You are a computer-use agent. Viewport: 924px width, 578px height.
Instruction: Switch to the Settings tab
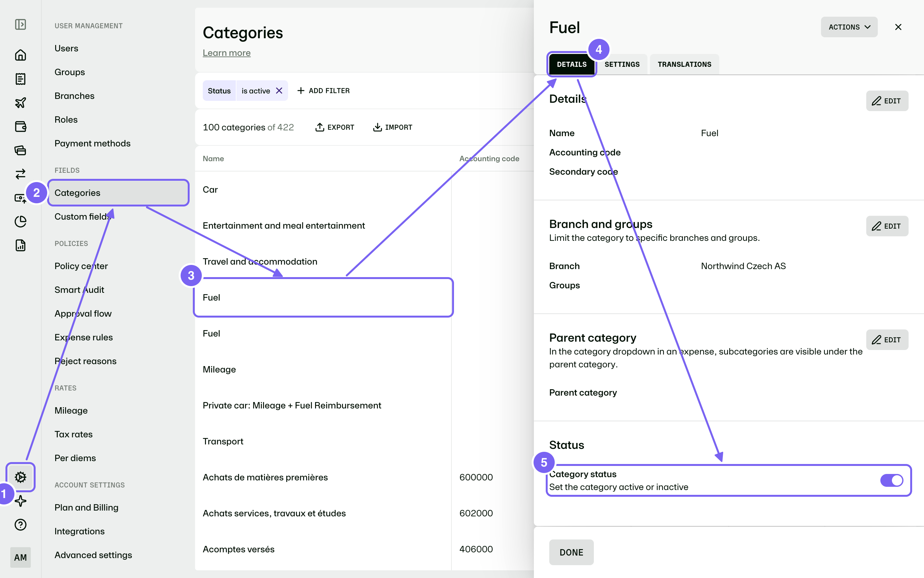tap(622, 64)
